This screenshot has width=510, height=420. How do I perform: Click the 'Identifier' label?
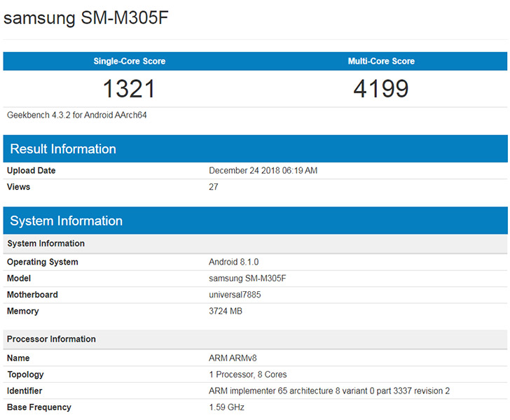coord(25,391)
